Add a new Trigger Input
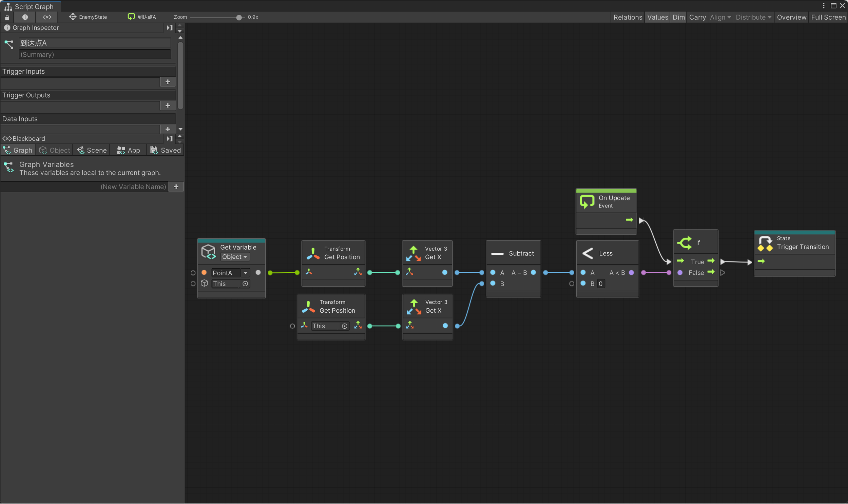This screenshot has width=848, height=504. [168, 81]
